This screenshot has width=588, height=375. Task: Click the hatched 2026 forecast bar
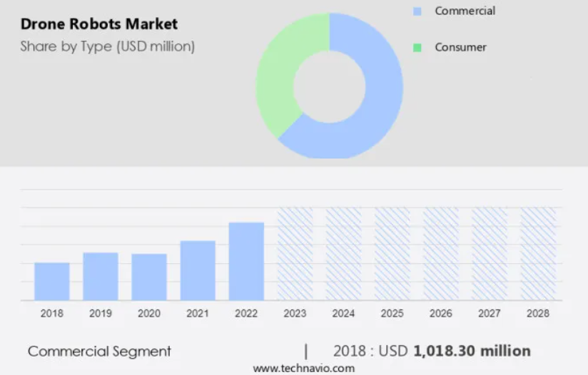coord(441,254)
